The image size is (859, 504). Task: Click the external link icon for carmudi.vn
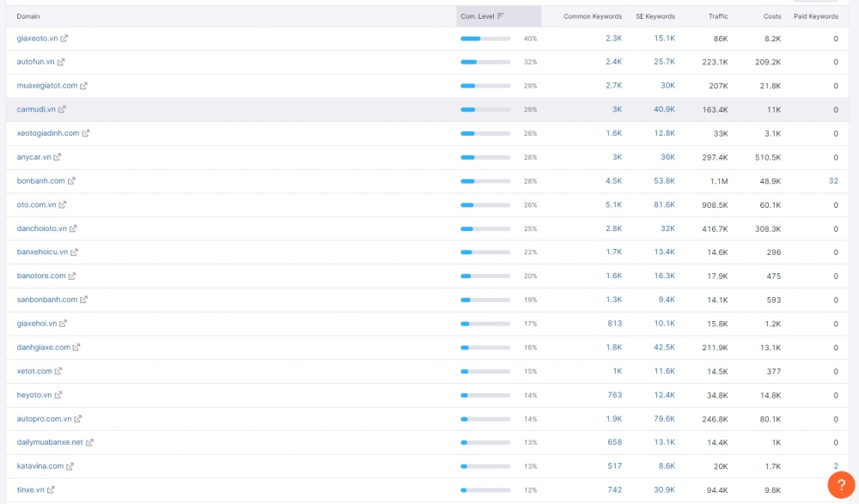click(62, 110)
